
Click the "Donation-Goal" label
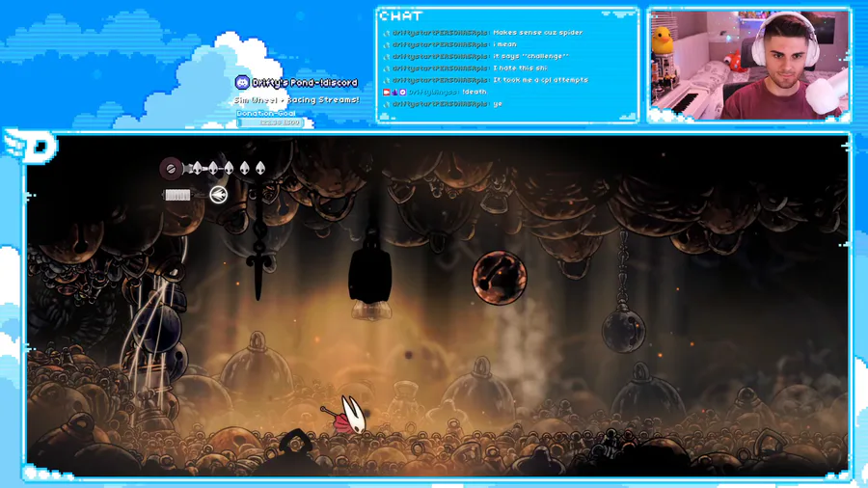pyautogui.click(x=266, y=113)
